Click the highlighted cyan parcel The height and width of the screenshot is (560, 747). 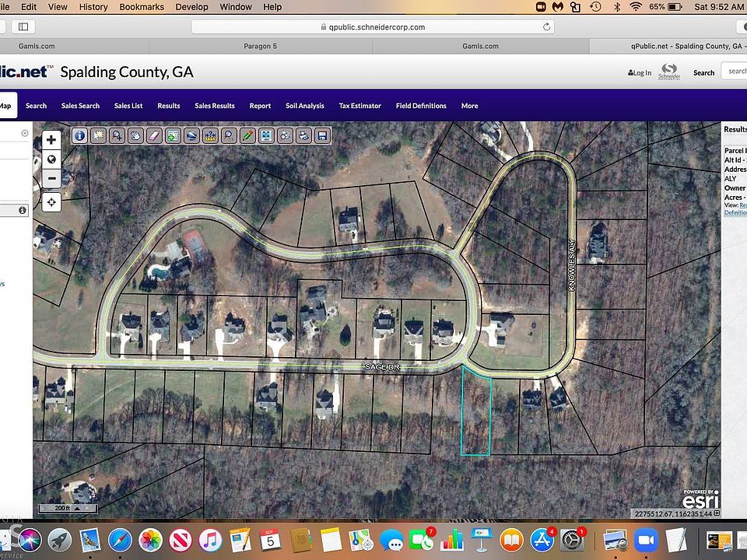coord(476,412)
